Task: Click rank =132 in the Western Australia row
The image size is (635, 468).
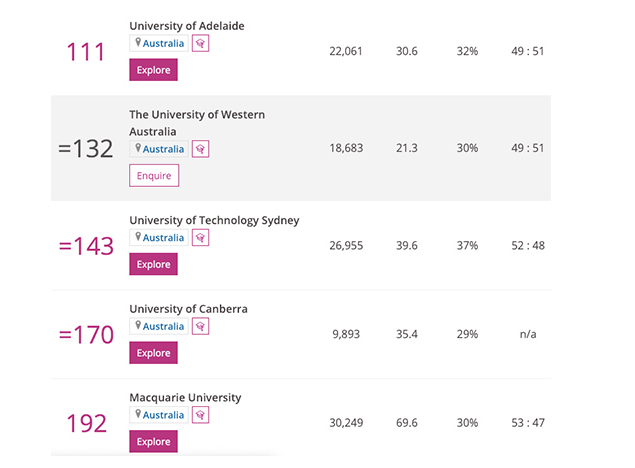Action: 86,149
